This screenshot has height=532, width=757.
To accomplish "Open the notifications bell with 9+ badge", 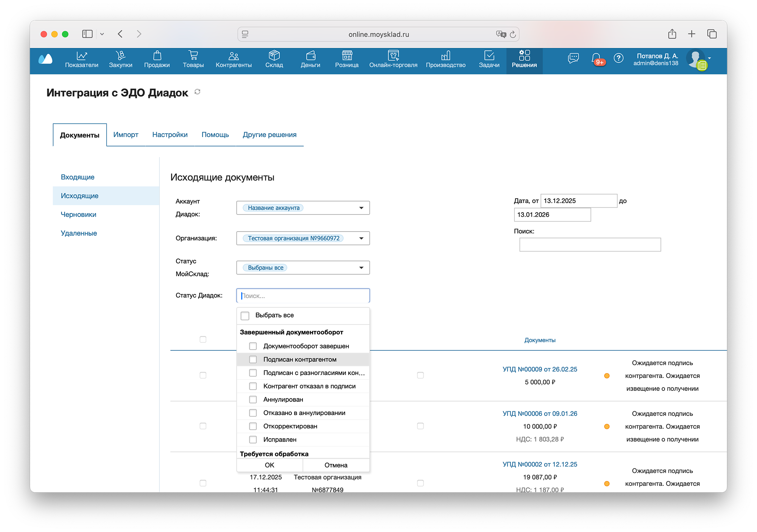I will click(x=597, y=58).
